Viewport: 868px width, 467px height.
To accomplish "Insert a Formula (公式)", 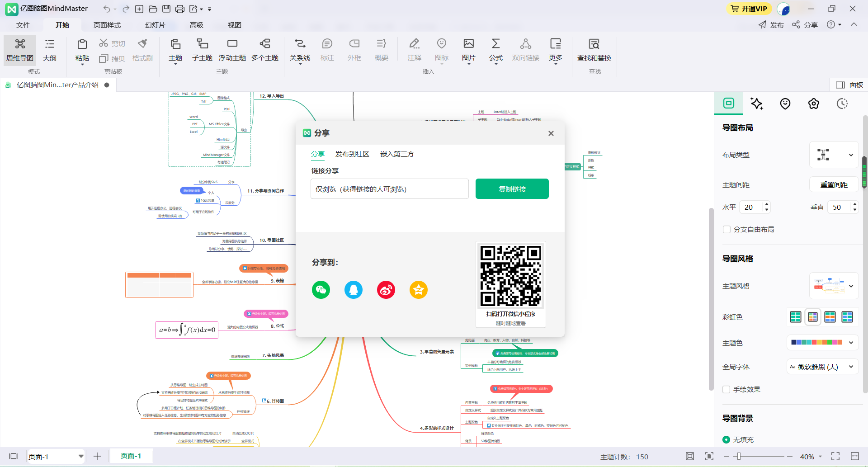I will coord(496,50).
